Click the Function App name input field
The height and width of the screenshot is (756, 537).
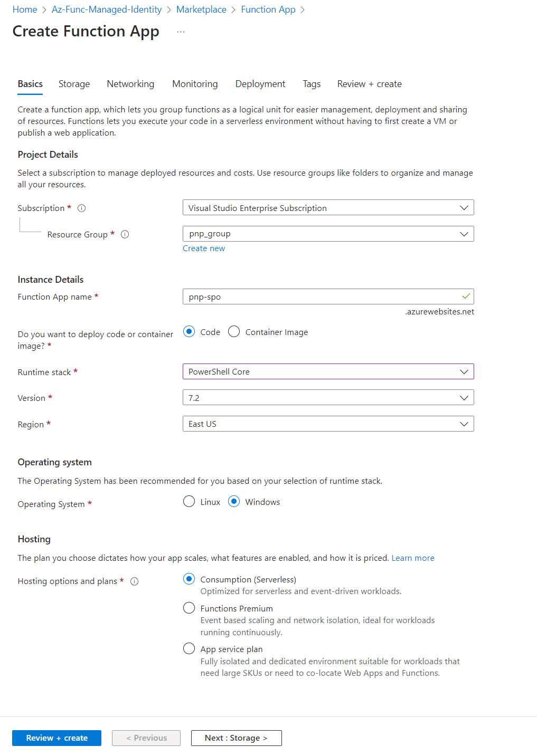pos(322,296)
